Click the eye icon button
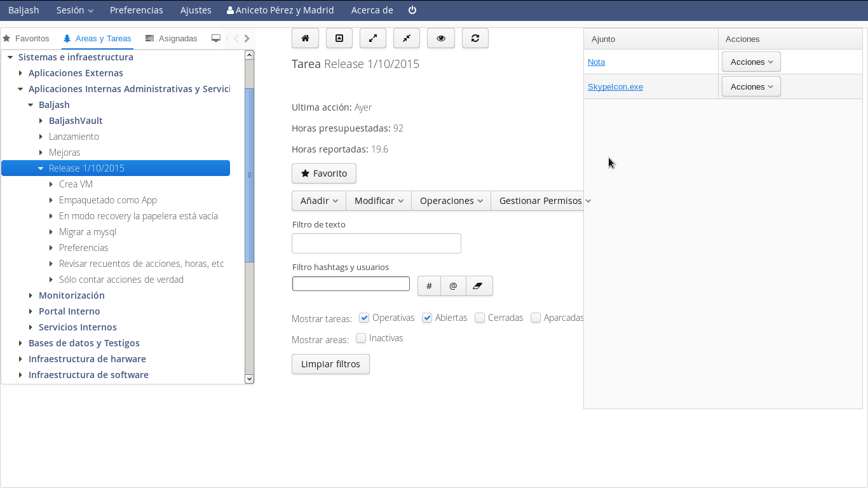 click(441, 38)
